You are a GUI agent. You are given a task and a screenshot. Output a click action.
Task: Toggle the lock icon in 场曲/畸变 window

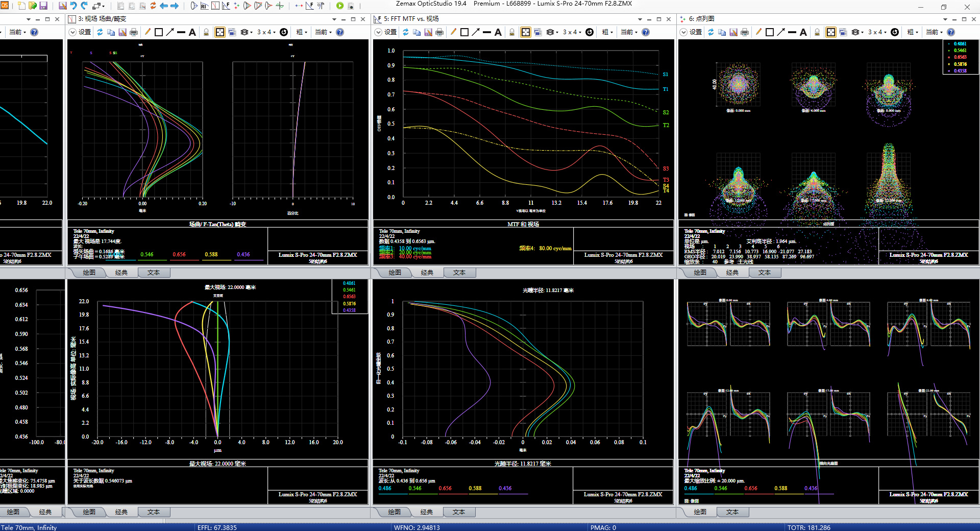pos(206,32)
